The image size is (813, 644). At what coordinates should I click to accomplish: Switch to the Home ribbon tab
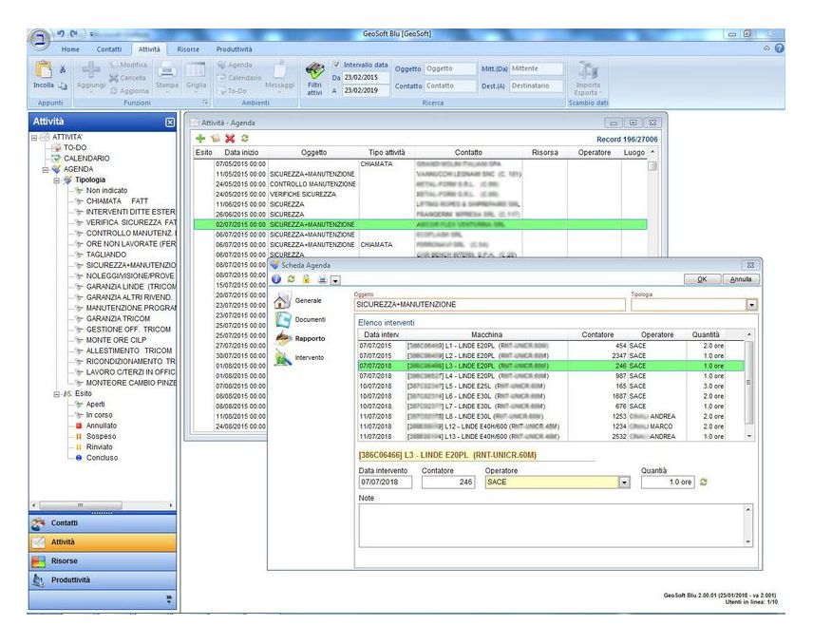point(70,49)
